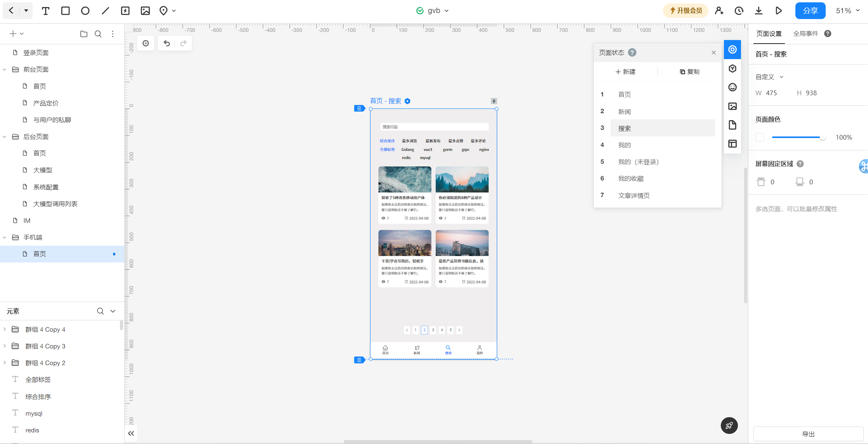Click the Insert Image tool icon
This screenshot has width=868, height=444.
tap(145, 11)
